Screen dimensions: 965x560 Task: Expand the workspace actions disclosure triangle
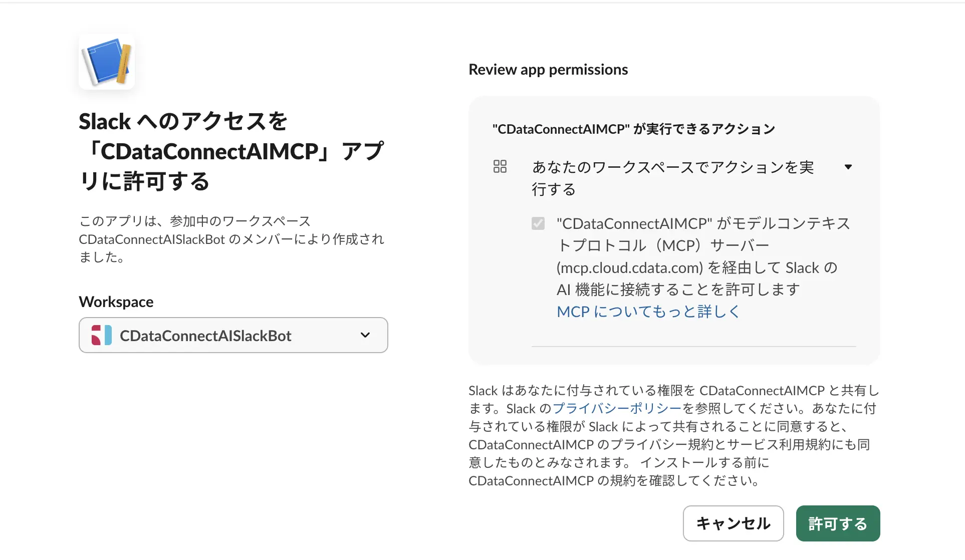[x=848, y=167]
